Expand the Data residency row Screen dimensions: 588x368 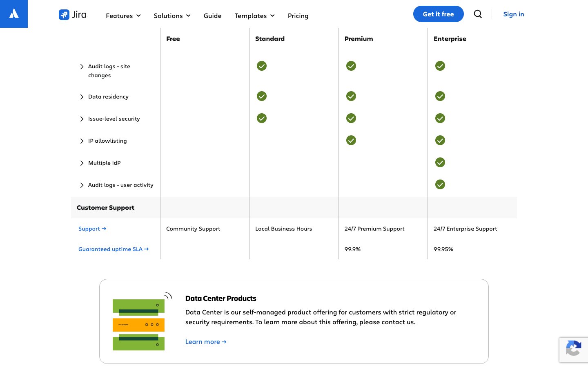pyautogui.click(x=82, y=97)
